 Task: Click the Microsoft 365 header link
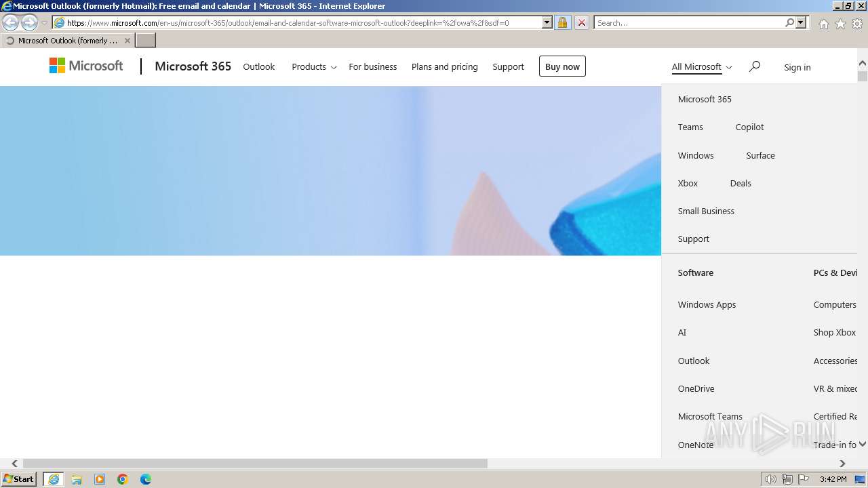pos(193,66)
